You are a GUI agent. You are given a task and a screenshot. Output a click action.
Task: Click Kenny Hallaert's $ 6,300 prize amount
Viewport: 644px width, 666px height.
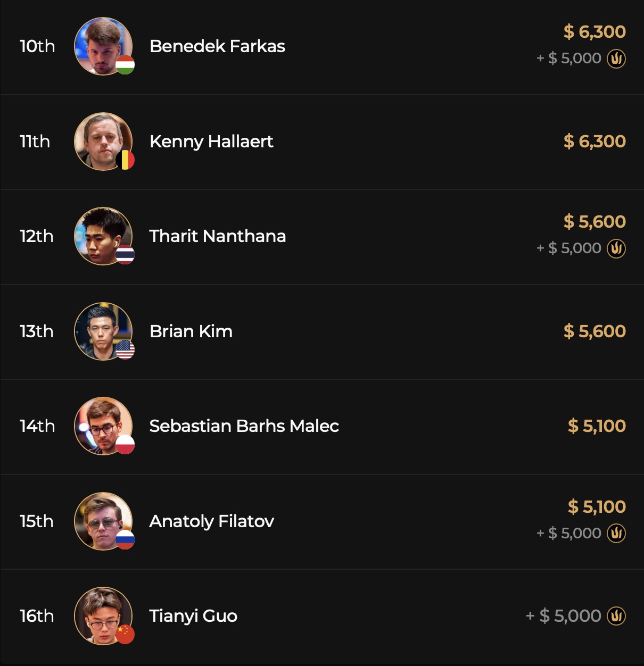(x=595, y=141)
